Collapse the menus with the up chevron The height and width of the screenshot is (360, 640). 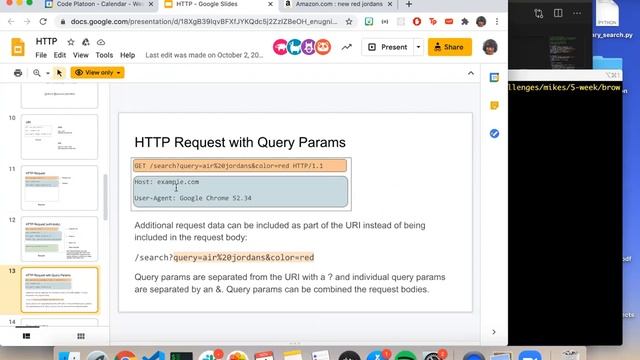click(x=471, y=73)
